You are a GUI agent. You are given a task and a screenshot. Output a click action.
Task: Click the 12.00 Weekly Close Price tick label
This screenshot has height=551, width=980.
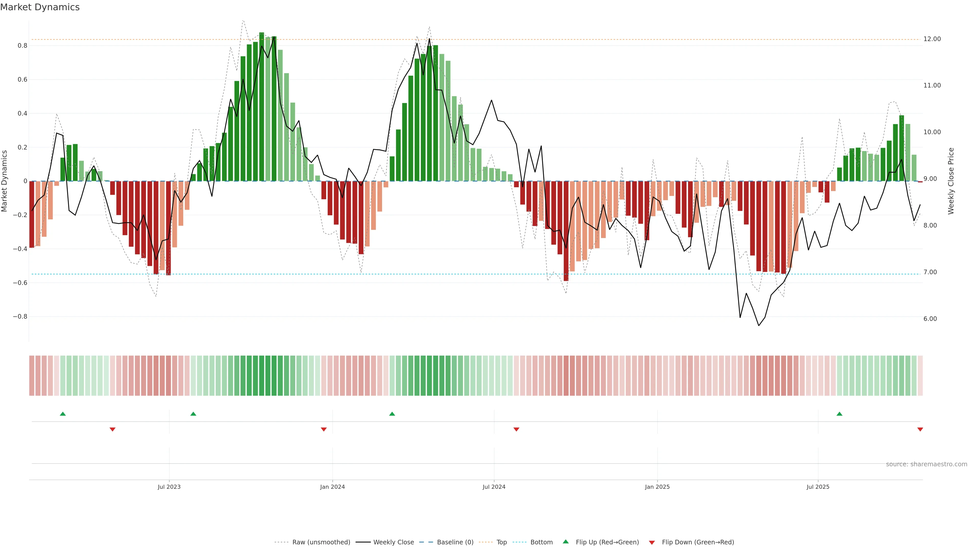(932, 39)
